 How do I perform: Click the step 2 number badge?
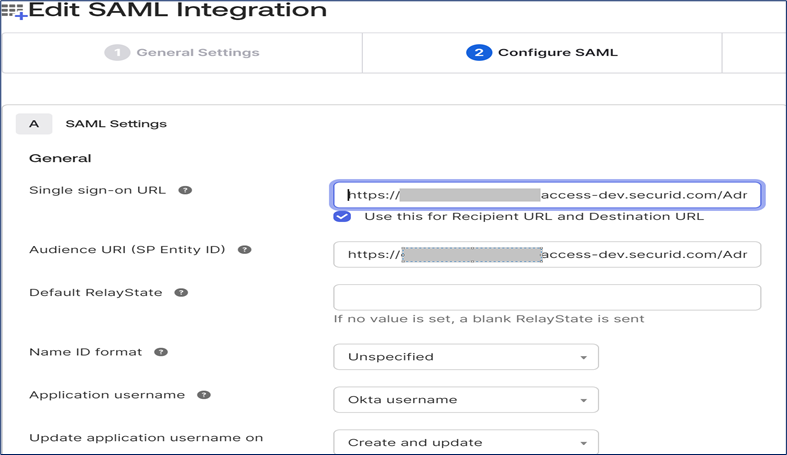[478, 52]
